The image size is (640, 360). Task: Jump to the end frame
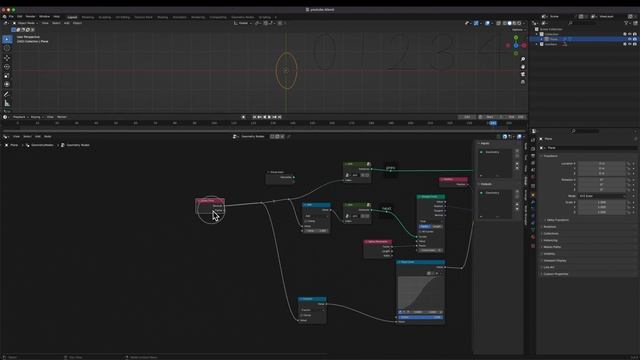[x=280, y=117]
